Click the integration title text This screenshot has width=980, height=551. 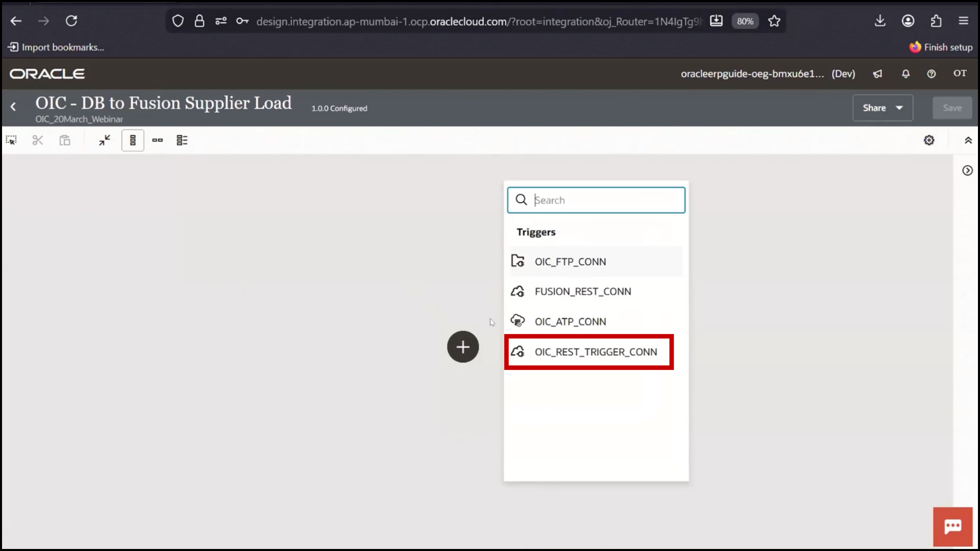tap(163, 103)
